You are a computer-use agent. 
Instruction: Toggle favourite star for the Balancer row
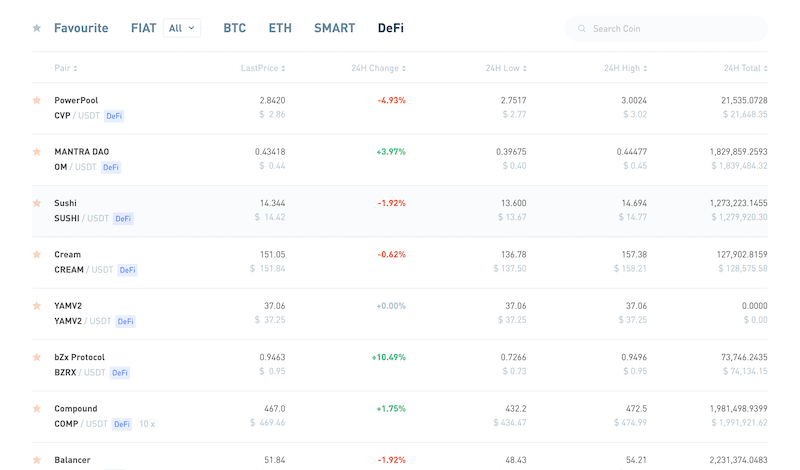(37, 460)
